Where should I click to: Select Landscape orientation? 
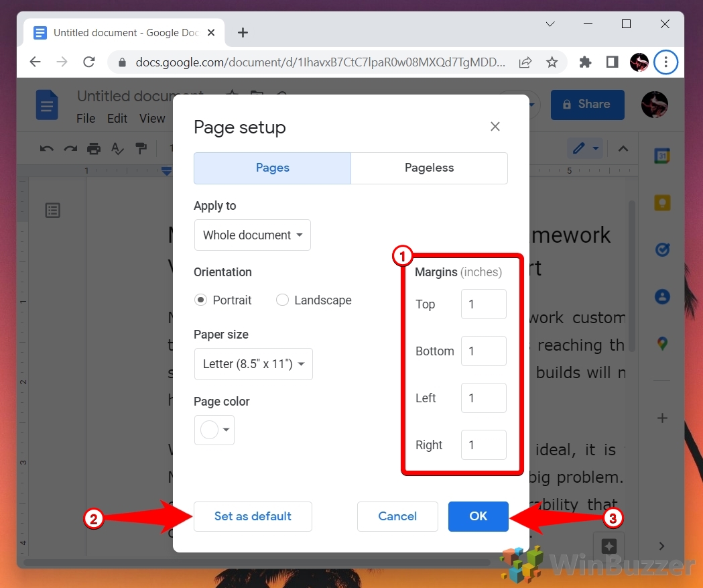[x=282, y=300]
